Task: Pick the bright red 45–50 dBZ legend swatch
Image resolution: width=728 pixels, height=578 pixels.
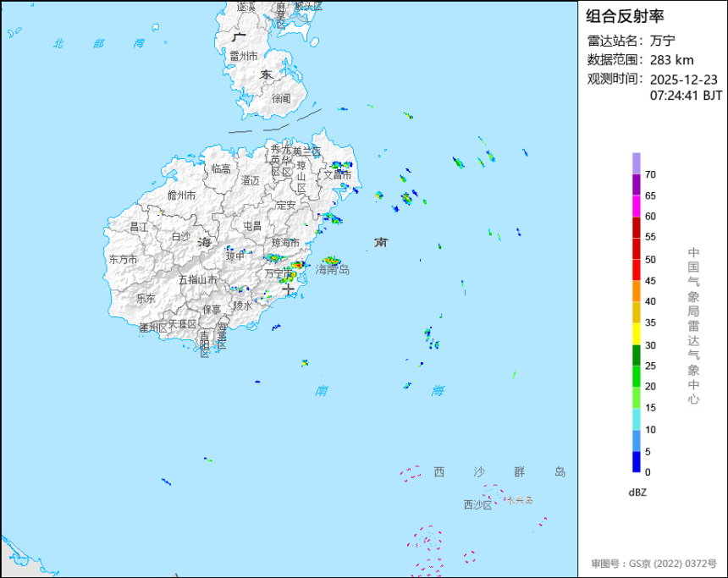Action: (636, 270)
